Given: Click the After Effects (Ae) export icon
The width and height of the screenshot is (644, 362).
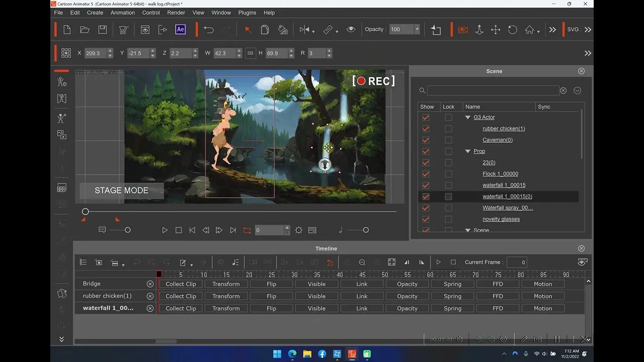Looking at the screenshot, I should coord(180,30).
